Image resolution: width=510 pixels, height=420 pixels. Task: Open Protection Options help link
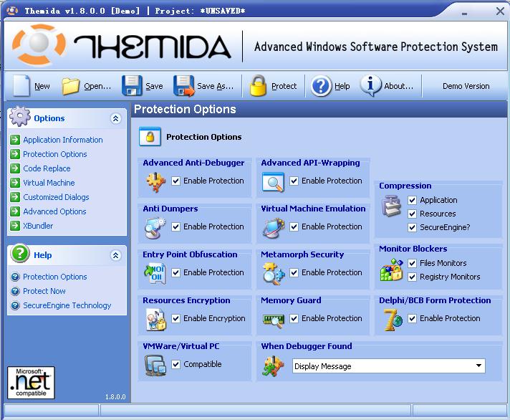pos(55,277)
